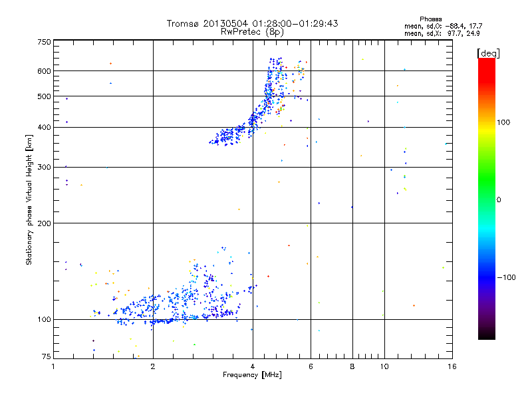Click the '[deg]' colorbar unit label
Screen dimensions: 532x399
point(488,53)
